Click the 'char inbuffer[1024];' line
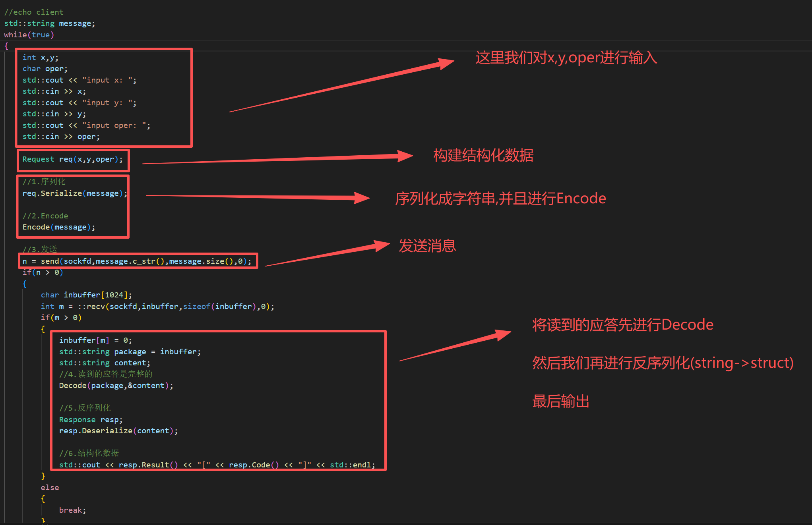The height and width of the screenshot is (525, 812). click(x=86, y=295)
